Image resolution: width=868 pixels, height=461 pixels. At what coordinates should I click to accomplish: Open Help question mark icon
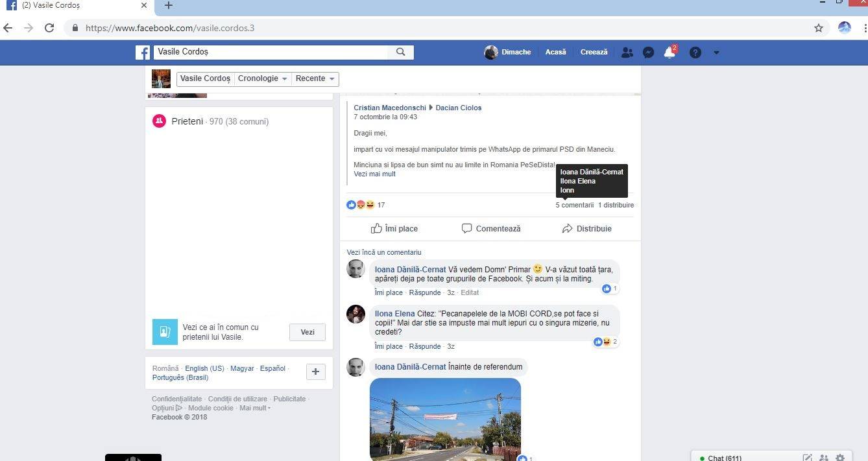point(695,53)
